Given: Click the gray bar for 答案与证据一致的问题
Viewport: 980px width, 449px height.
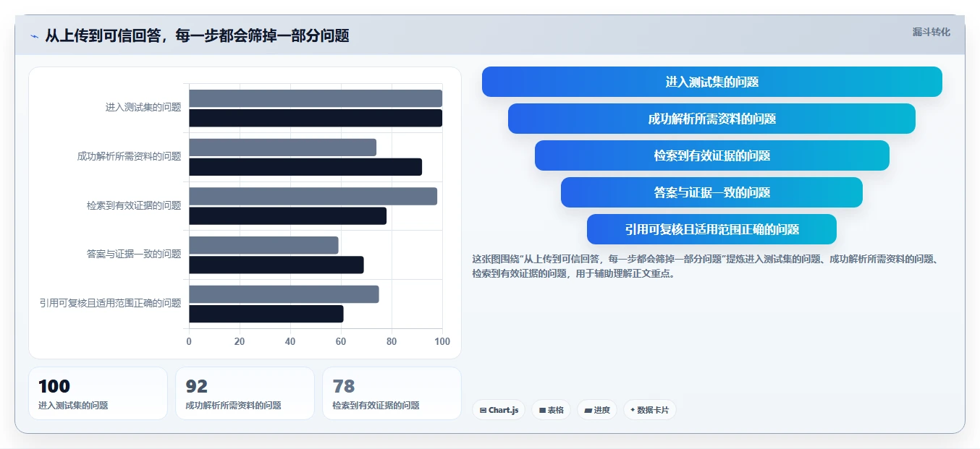Looking at the screenshot, I should pyautogui.click(x=264, y=245).
